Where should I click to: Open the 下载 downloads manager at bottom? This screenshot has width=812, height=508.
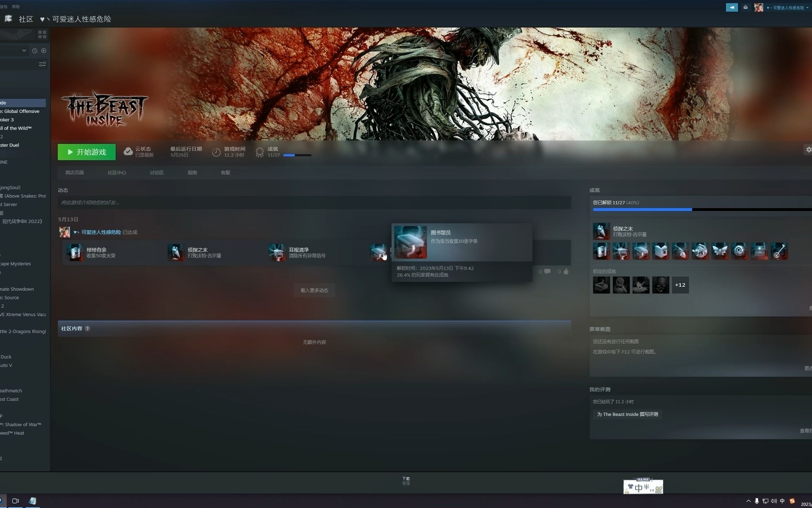[x=406, y=481]
